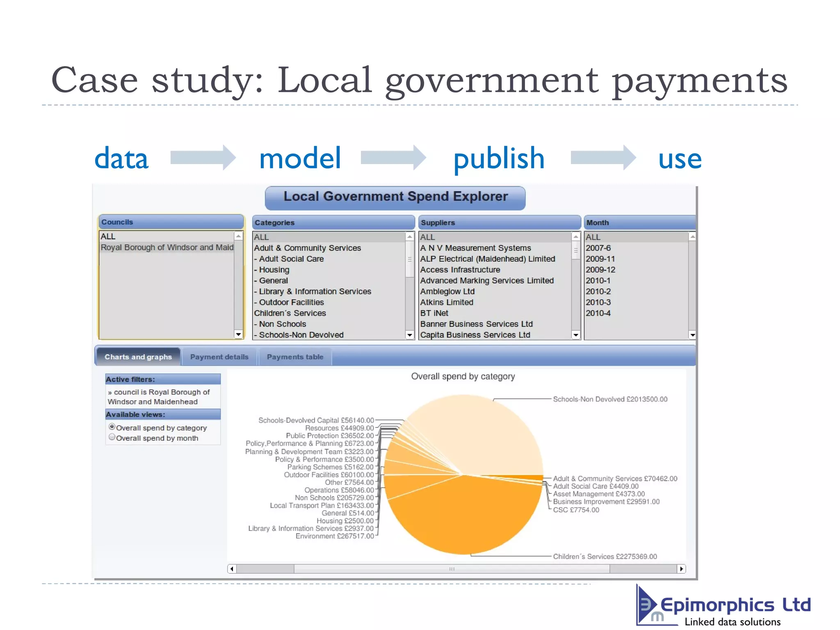Click Month list scroll-down arrow
Viewport: 840px width, 630px height.
(x=692, y=335)
